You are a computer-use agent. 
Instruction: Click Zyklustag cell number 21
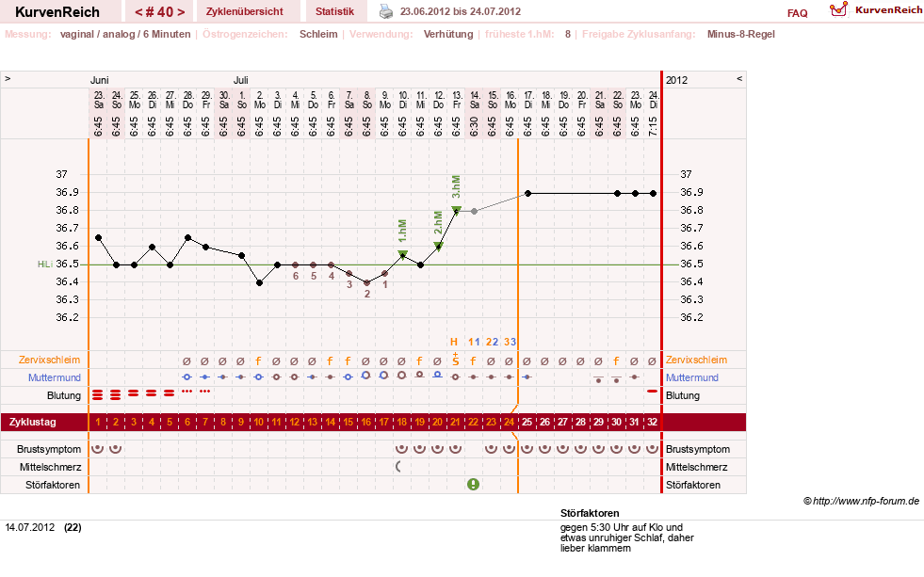pos(456,422)
